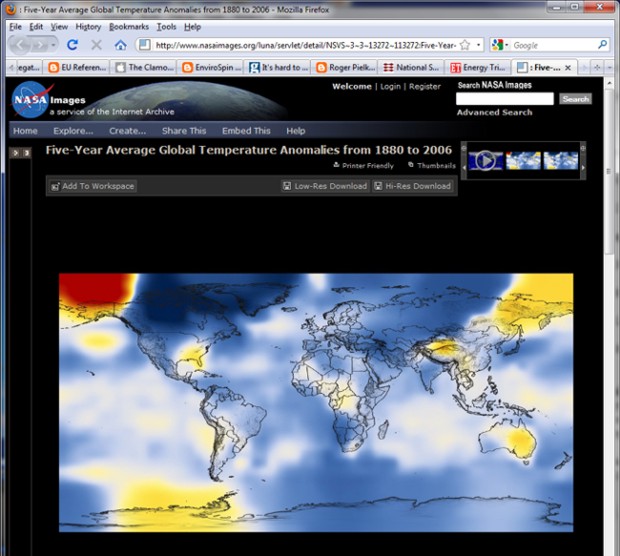Click the Firefox back arrow button
620x556 pixels.
20,45
